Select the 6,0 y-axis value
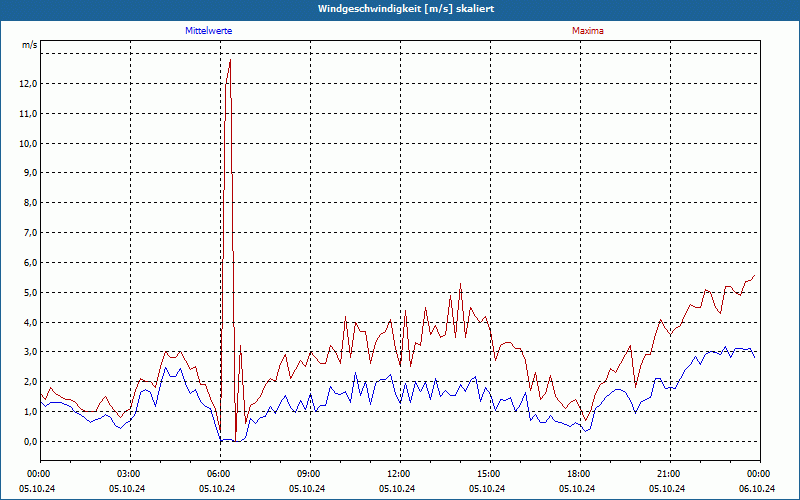800x500 pixels. click(x=29, y=263)
